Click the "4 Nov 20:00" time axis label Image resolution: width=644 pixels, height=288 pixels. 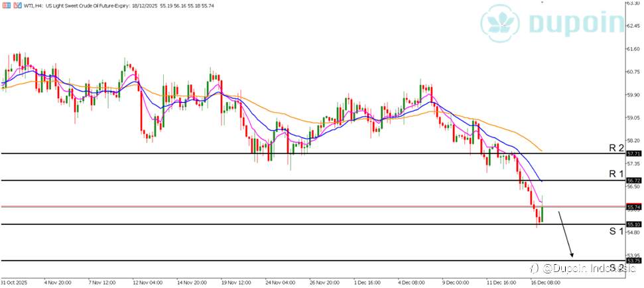click(58, 283)
